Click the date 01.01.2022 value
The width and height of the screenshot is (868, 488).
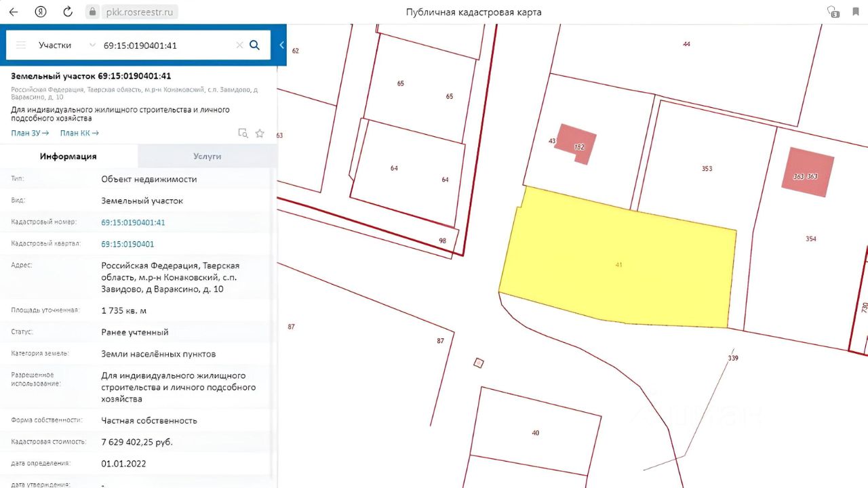pyautogui.click(x=123, y=464)
